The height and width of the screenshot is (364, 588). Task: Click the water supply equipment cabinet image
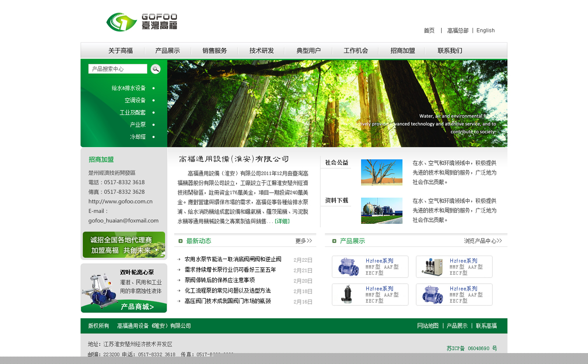click(432, 267)
